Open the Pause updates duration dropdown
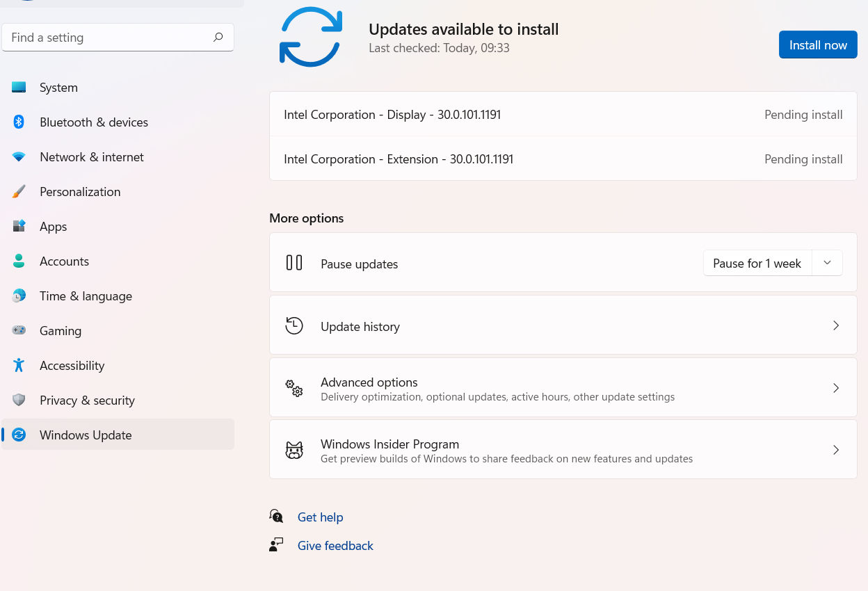This screenshot has height=591, width=868. pos(827,263)
